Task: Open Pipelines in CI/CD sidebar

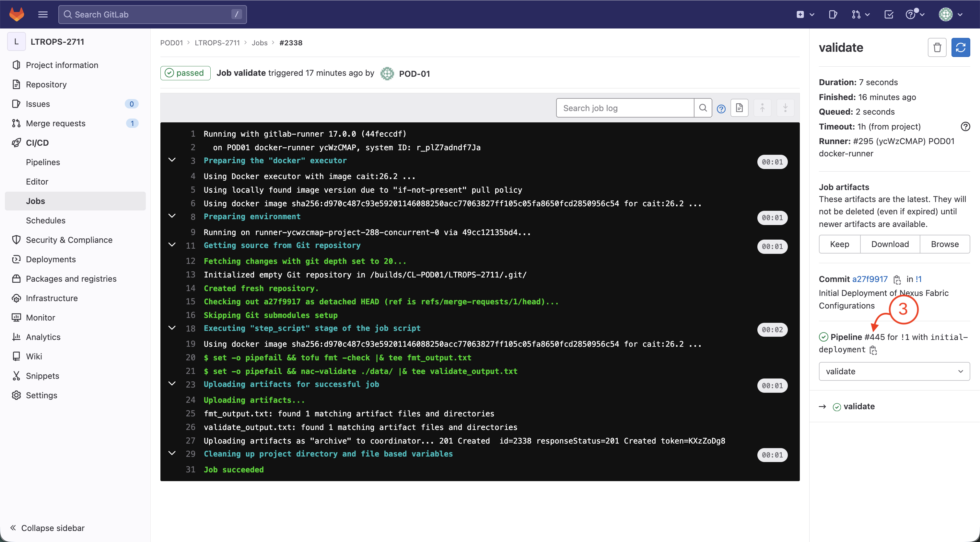Action: pos(43,162)
